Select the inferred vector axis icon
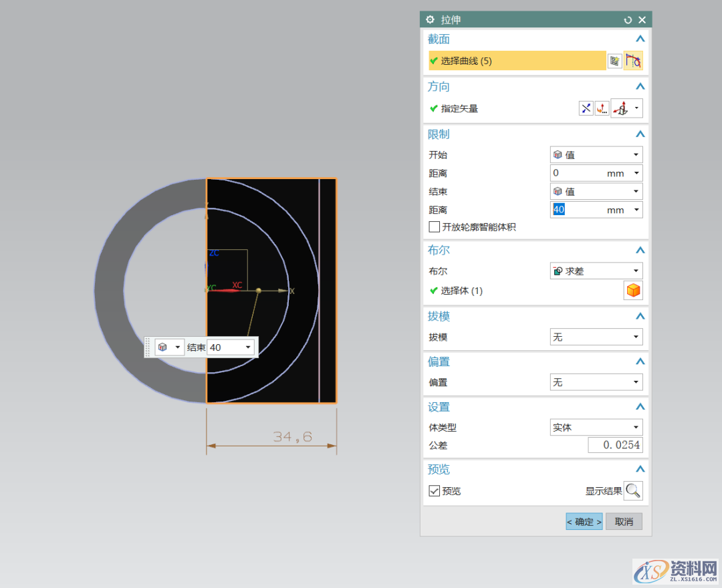This screenshot has height=588, width=722. coord(623,108)
